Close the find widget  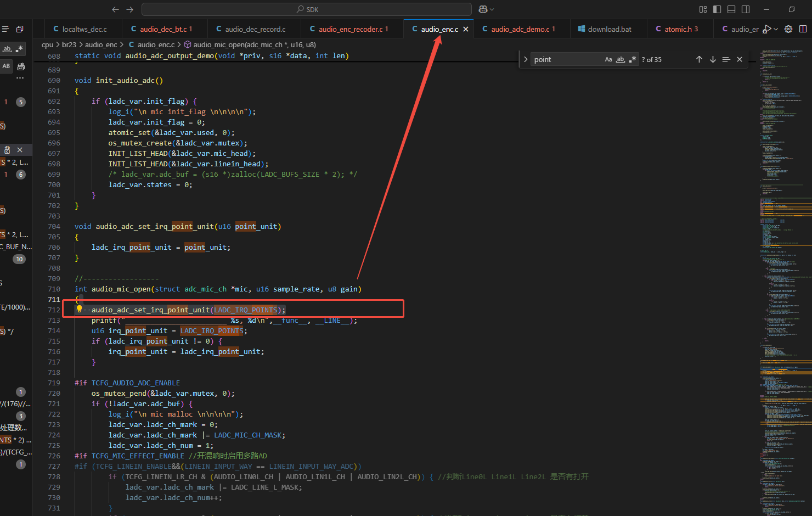pos(740,59)
